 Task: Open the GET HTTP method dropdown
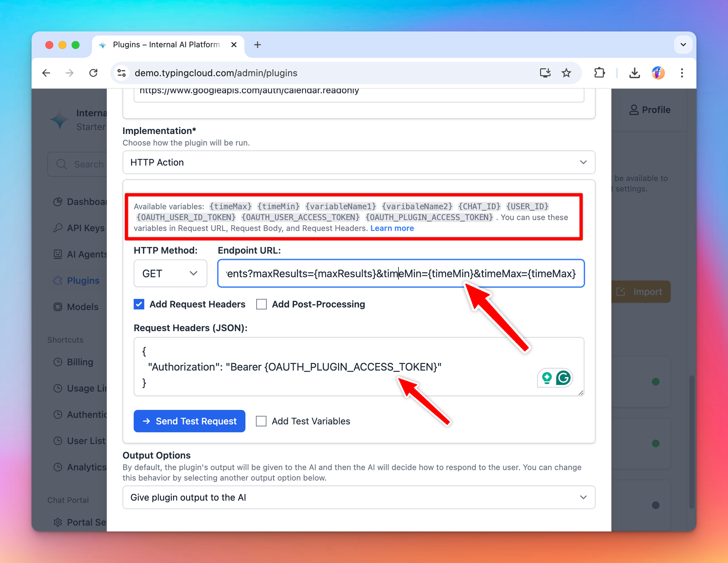(x=170, y=273)
